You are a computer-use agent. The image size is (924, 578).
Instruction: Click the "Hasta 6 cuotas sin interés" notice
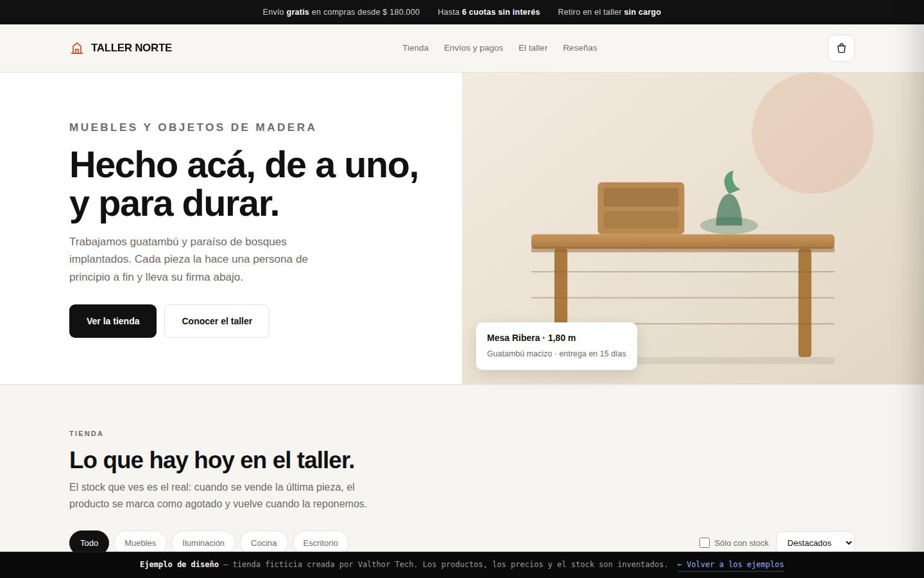click(x=489, y=12)
